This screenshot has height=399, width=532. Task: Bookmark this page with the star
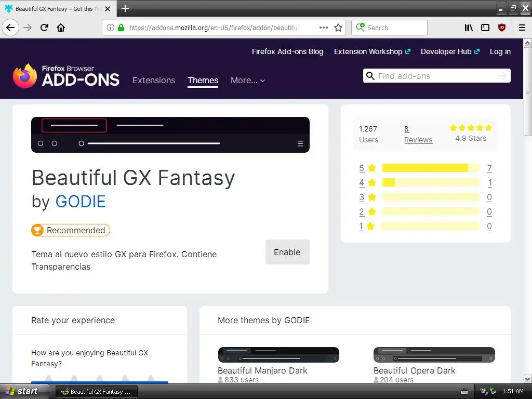tap(338, 28)
